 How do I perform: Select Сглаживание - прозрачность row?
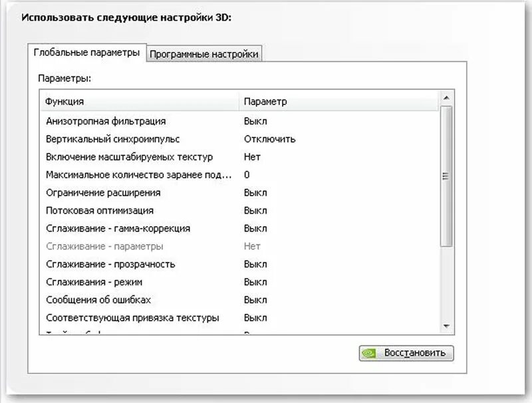click(x=240, y=264)
